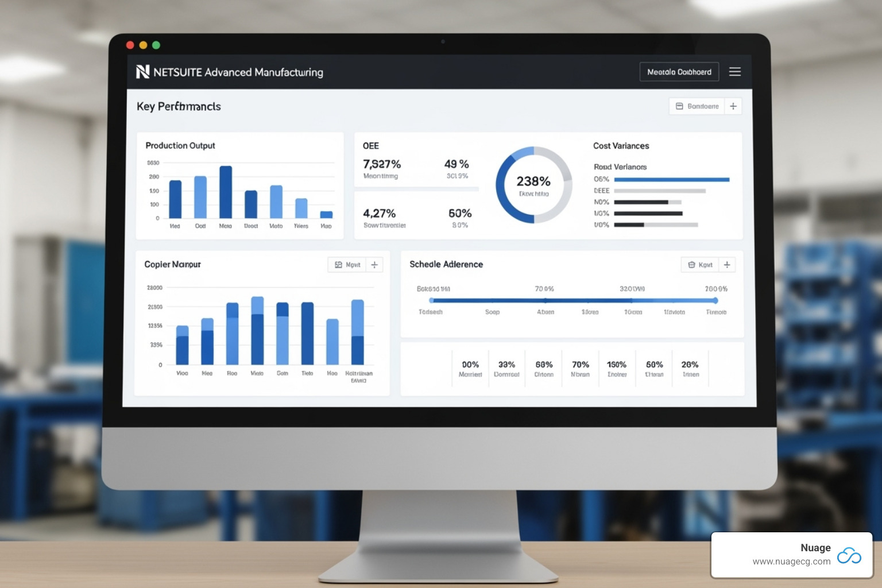Viewport: 882px width, 588px height.
Task: Click the calendar icon in the Key Performance toolbar
Action: click(680, 106)
